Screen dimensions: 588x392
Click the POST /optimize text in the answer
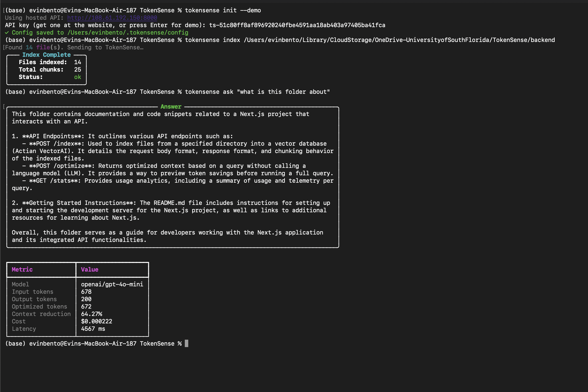pos(60,166)
